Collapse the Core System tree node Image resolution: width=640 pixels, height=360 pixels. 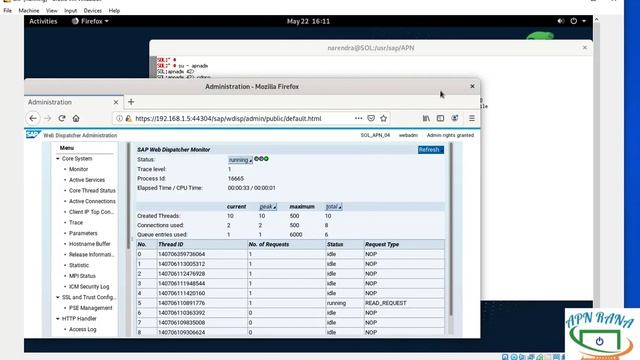tap(58, 159)
